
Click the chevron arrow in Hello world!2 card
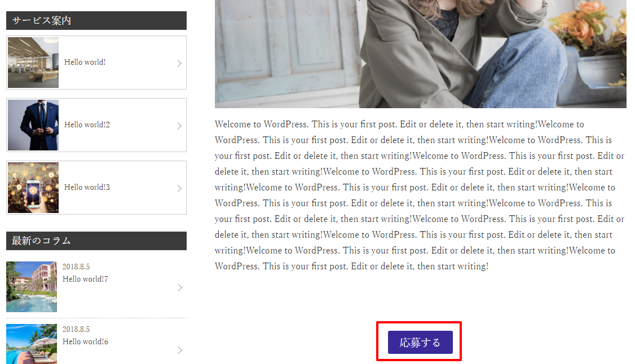click(x=179, y=126)
